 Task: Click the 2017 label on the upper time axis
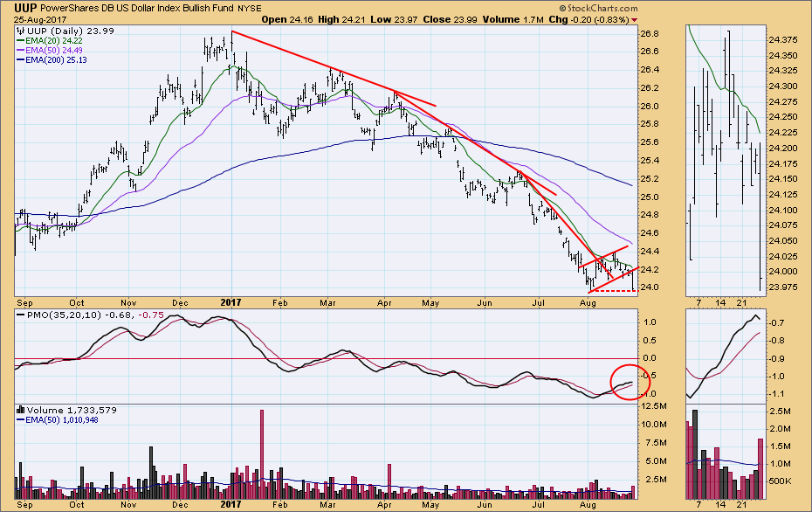[x=231, y=302]
